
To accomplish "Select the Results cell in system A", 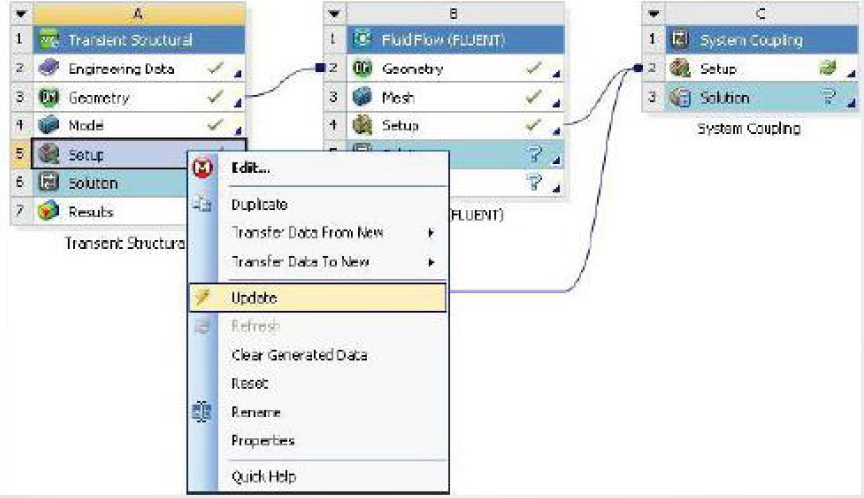I will click(x=110, y=212).
